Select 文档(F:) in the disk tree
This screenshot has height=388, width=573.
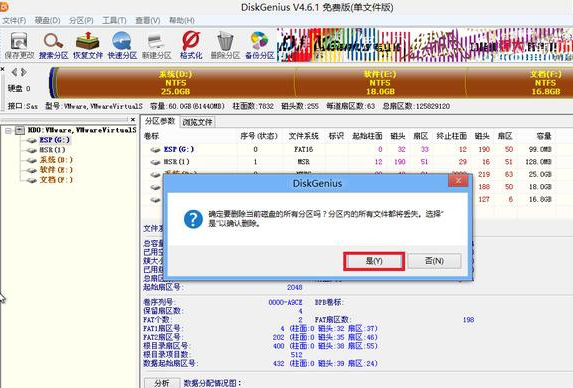pos(56,180)
